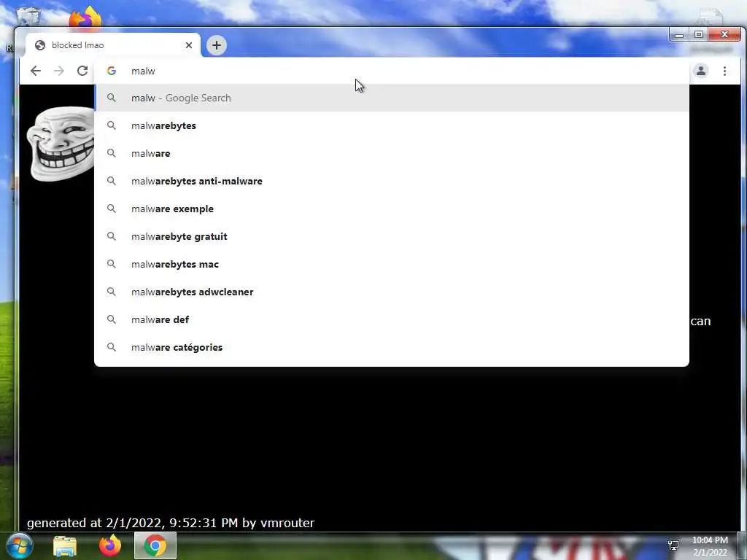Click the troll face image on page
The width and height of the screenshot is (747, 560).
[61, 144]
